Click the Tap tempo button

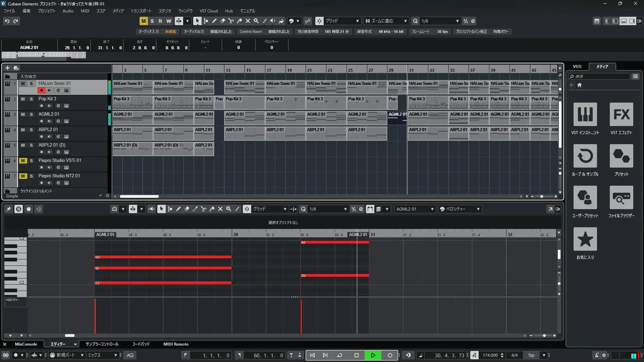click(x=531, y=355)
